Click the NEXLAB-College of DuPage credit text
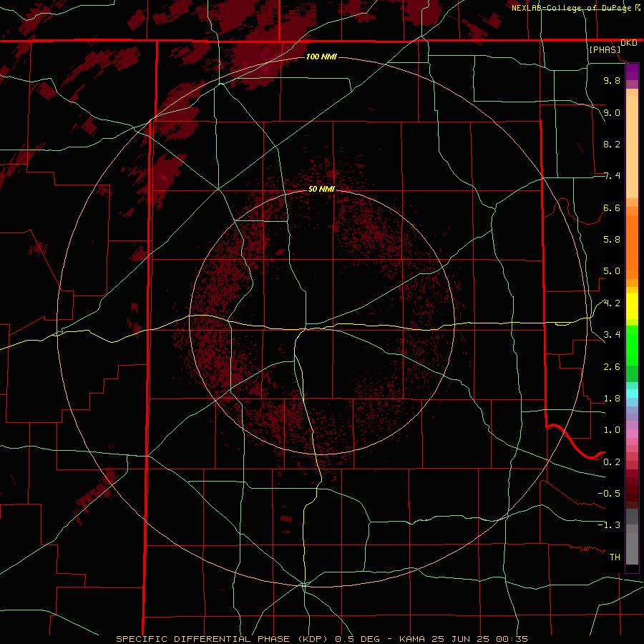644x644 pixels. [571, 7]
